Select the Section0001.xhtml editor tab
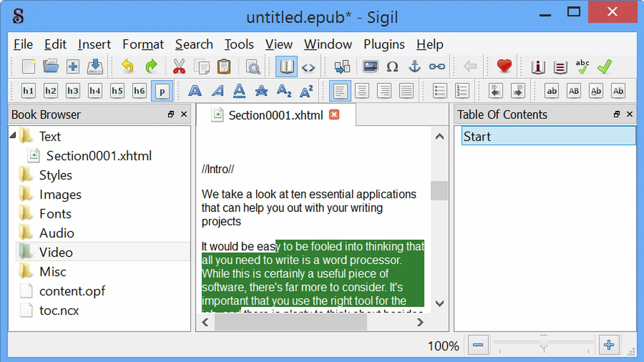This screenshot has width=644, height=362. click(x=276, y=115)
